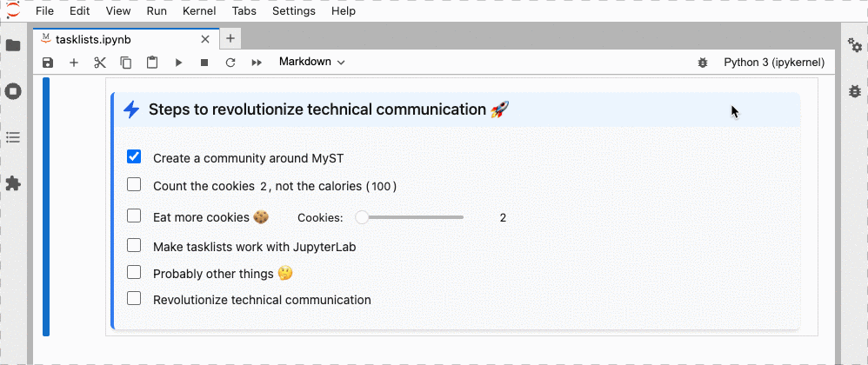Check 'Make tasklists work with JupyterLab'

coord(134,246)
